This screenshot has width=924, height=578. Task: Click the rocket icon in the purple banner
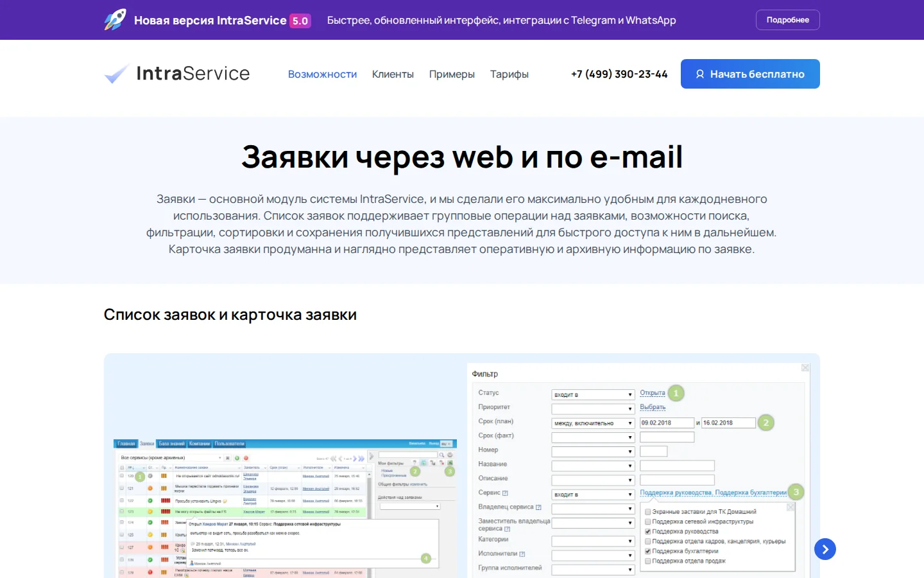[x=116, y=20]
